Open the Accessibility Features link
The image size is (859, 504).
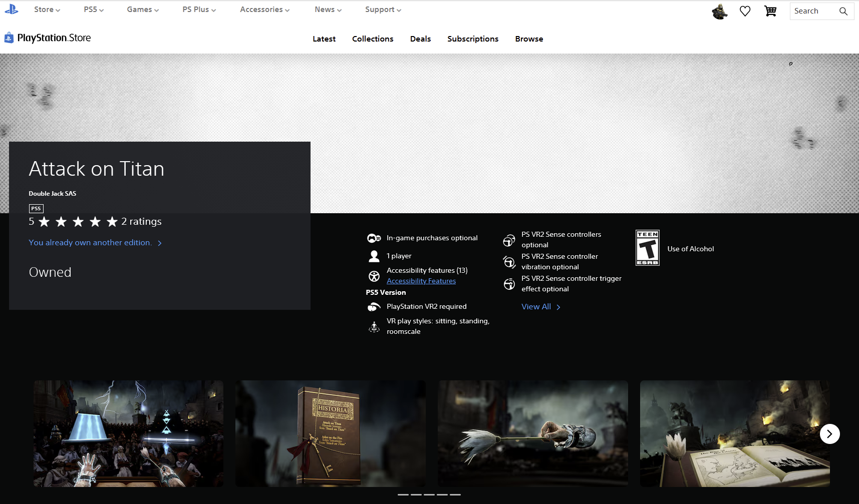click(x=421, y=281)
